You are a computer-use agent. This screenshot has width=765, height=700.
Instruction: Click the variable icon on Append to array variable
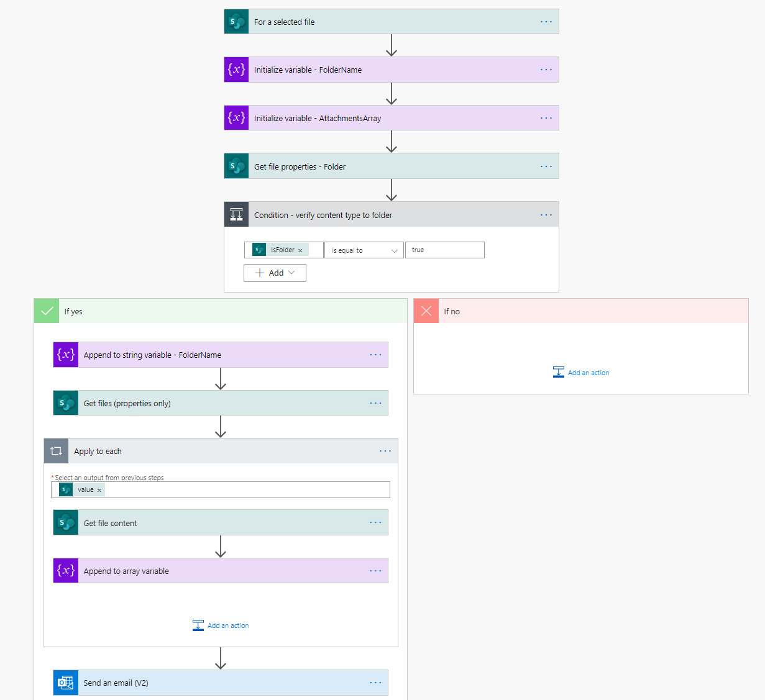[65, 570]
